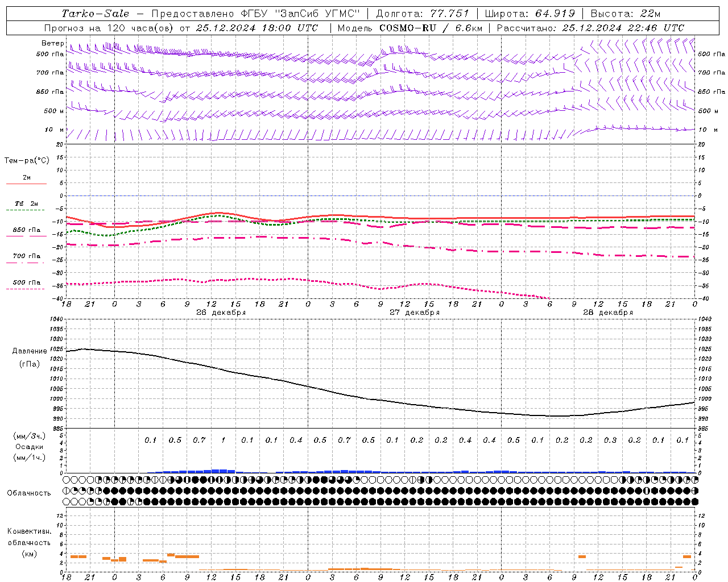Viewport: 728px width, 582px height.
Task: Click the '27 декабря' date label
Action: (x=415, y=313)
